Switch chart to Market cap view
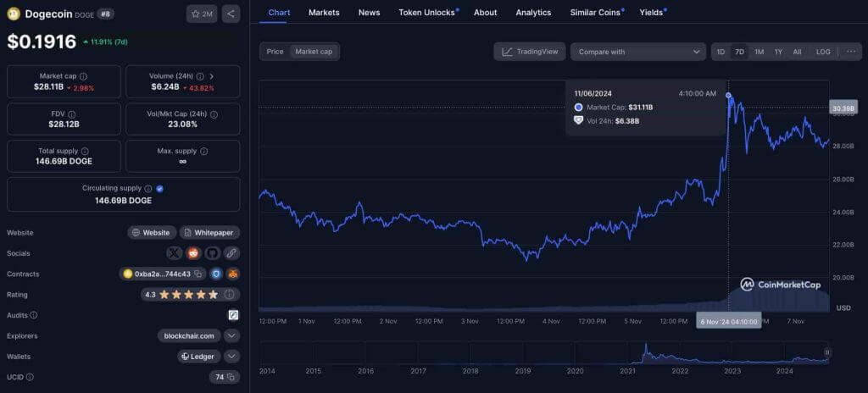The height and width of the screenshot is (393, 868). click(x=314, y=52)
